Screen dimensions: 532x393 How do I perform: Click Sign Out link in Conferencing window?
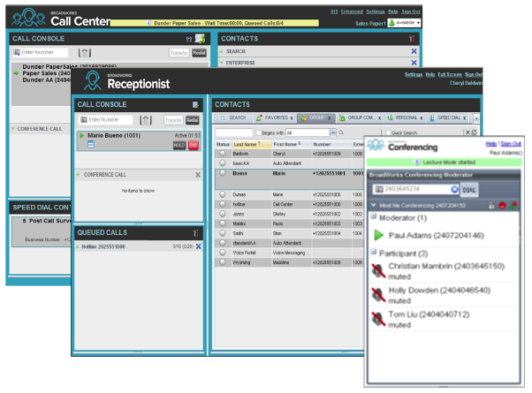point(509,143)
